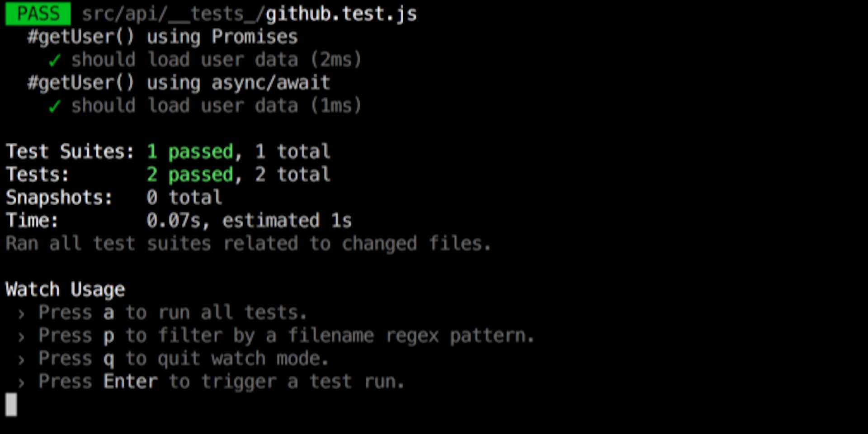Viewport: 868px width, 434px height.
Task: Click the '0 total' Snapshots value
Action: click(x=184, y=198)
